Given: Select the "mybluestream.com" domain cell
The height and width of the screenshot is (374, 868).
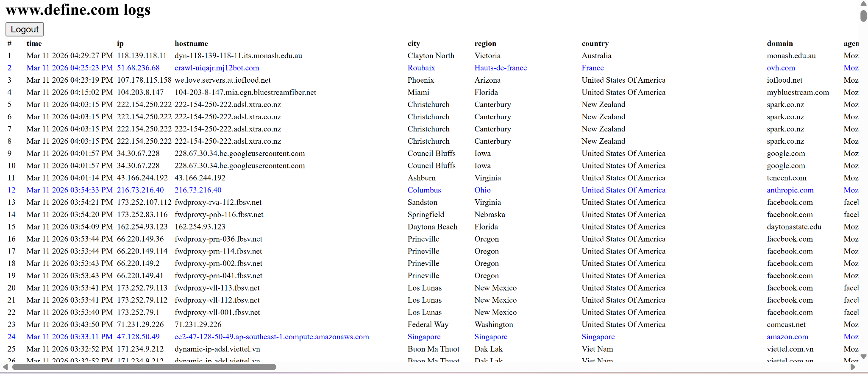Looking at the screenshot, I should 798,92.
